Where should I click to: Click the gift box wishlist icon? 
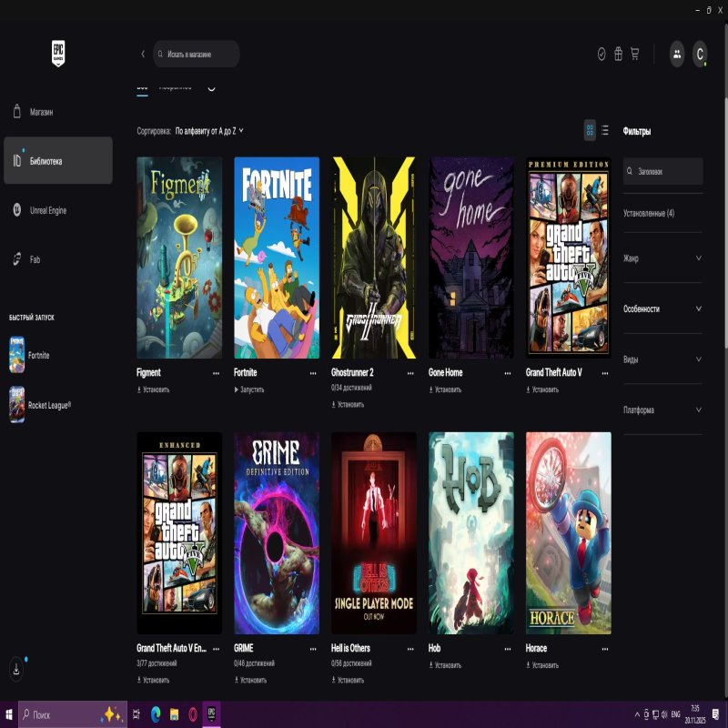click(618, 54)
